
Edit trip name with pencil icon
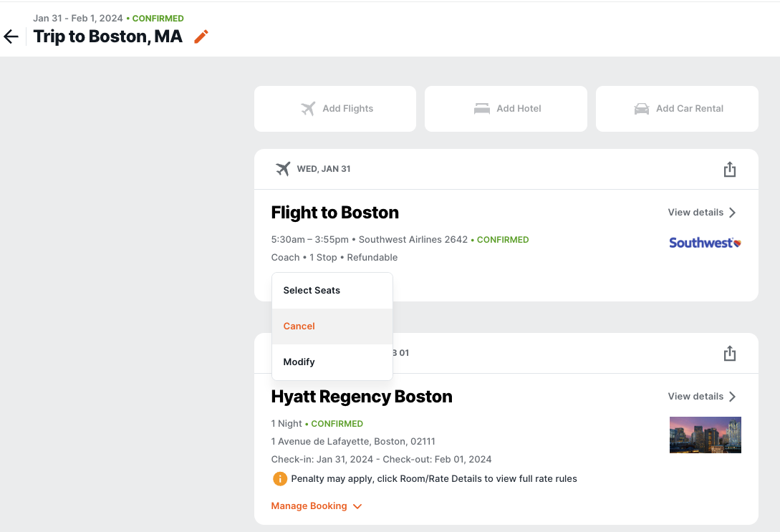201,37
